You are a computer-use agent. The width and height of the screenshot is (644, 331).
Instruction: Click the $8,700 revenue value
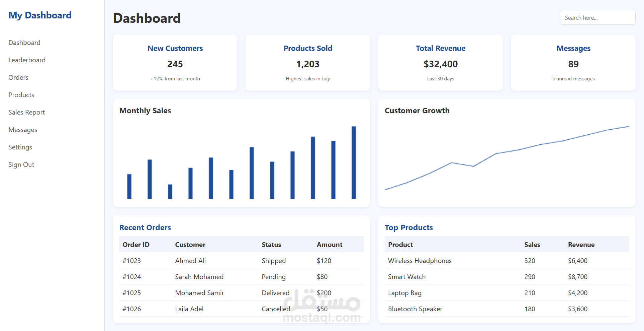pyautogui.click(x=578, y=277)
